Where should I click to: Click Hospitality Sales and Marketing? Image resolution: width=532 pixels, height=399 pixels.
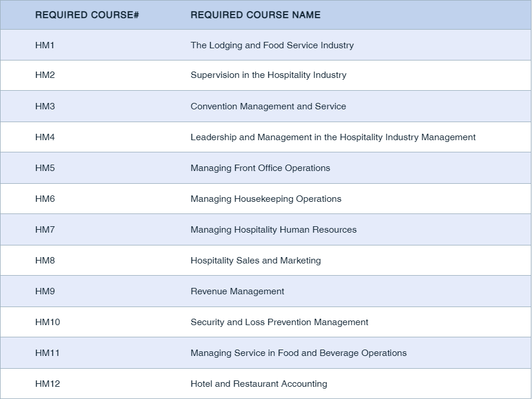(256, 261)
